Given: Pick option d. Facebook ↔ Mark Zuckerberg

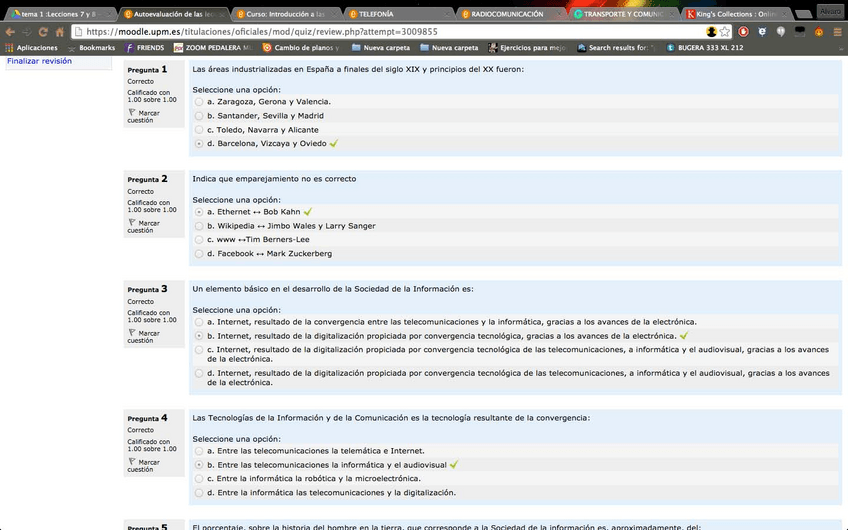Looking at the screenshot, I should click(199, 254).
